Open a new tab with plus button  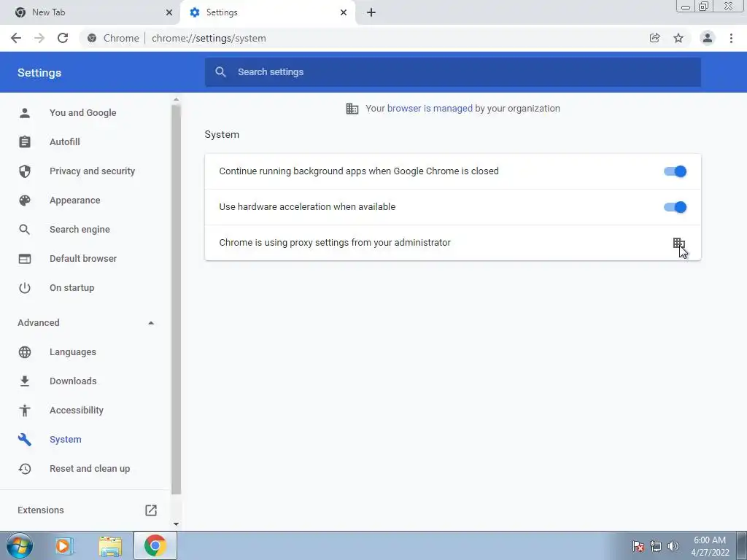coord(371,12)
